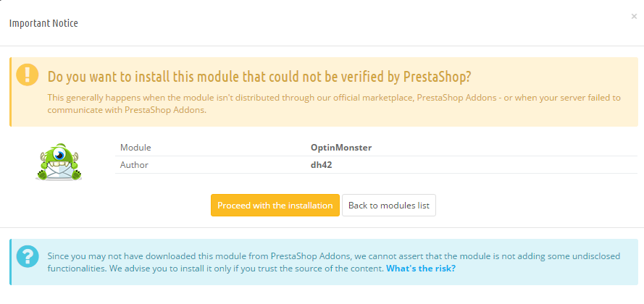Click the blue question mark icon

[28, 256]
